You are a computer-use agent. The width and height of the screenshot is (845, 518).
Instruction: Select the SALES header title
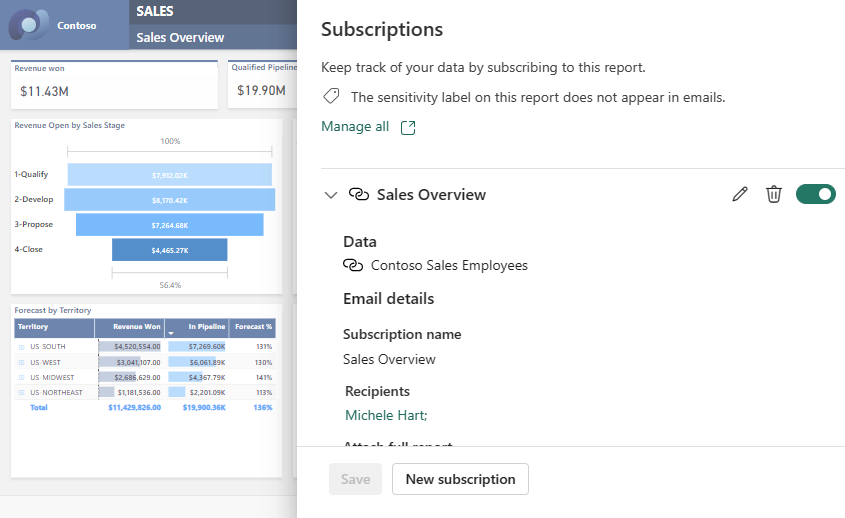[x=155, y=11]
